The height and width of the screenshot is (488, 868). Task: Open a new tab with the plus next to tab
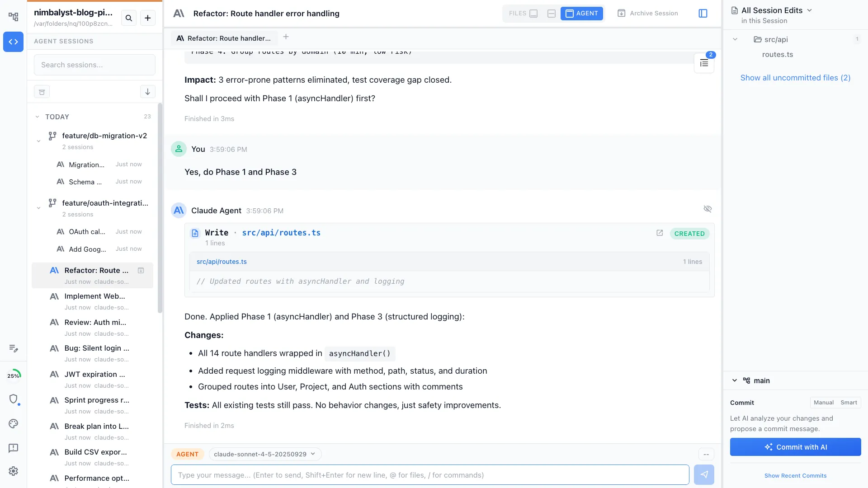(x=285, y=37)
